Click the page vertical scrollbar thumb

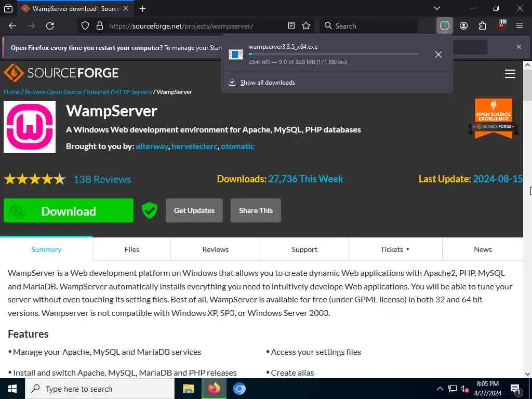coord(527,85)
